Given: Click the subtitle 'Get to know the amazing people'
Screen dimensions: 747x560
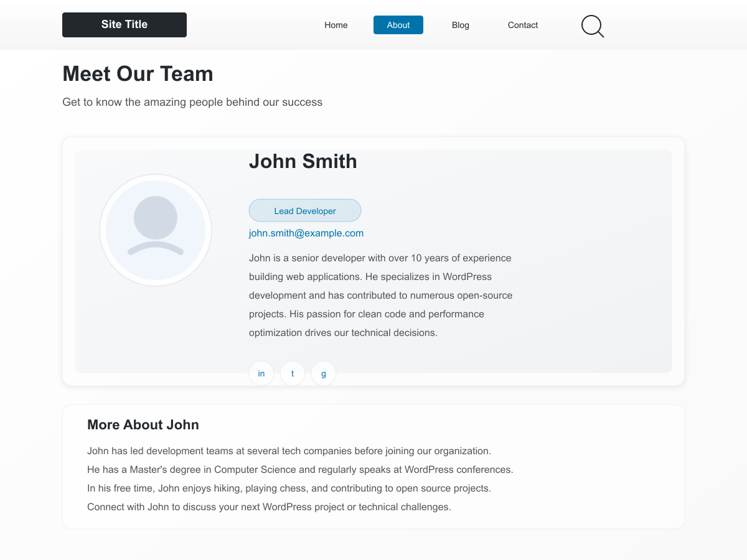Looking at the screenshot, I should coord(192,102).
